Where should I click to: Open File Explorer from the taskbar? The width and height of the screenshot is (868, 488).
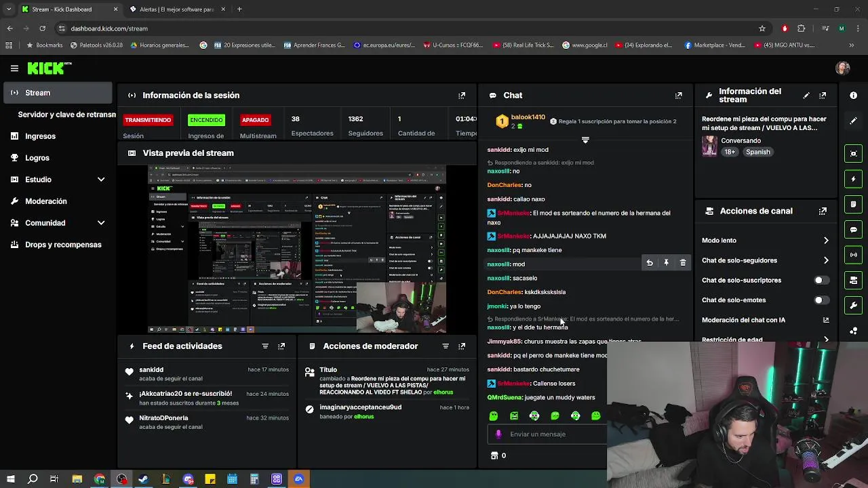pyautogui.click(x=77, y=479)
